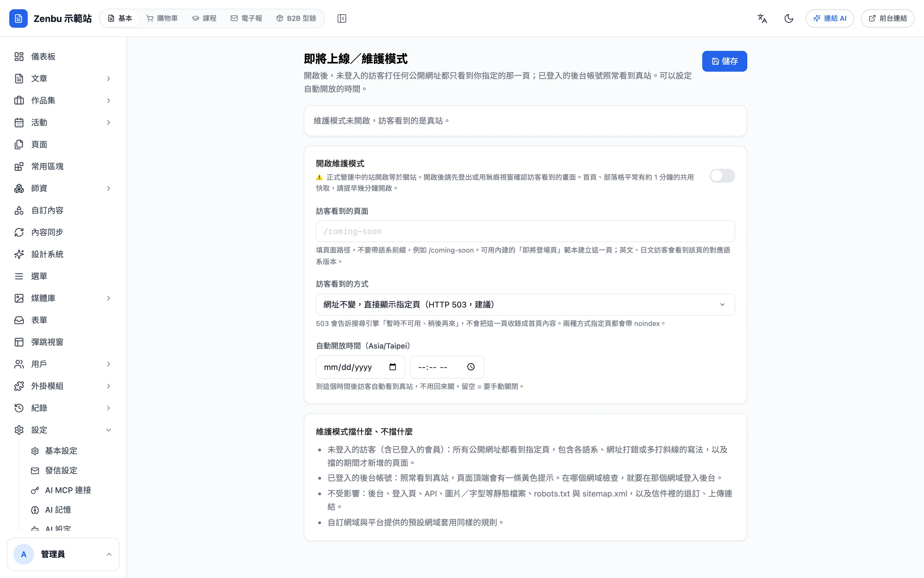Image resolution: width=924 pixels, height=578 pixels.
Task: Click the 媒體庫 image icon
Action: 19,298
